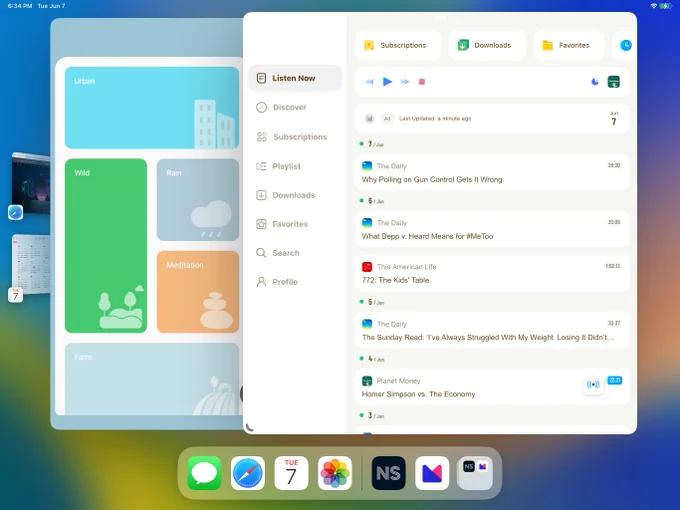Tap the Jun 7 date indicator
Viewport: 680px width, 510px height.
[614, 118]
